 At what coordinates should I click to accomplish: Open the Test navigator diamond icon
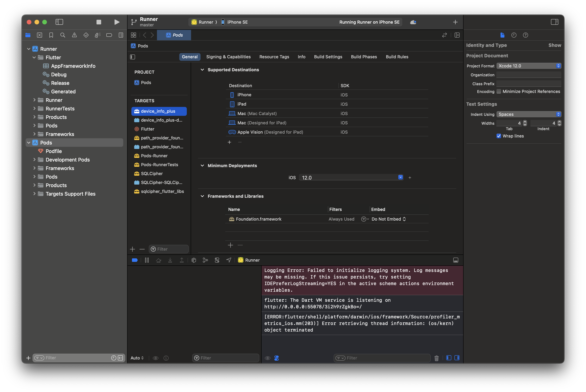click(86, 35)
